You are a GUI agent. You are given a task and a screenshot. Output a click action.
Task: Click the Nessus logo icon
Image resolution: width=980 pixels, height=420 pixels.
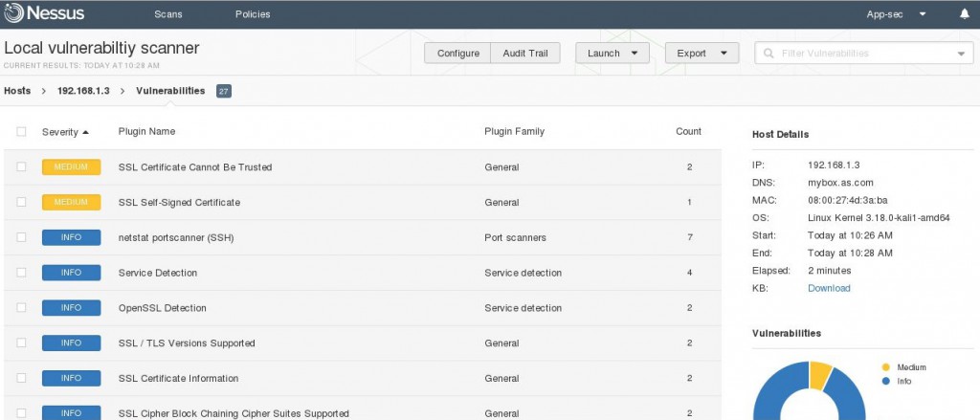coord(13,13)
